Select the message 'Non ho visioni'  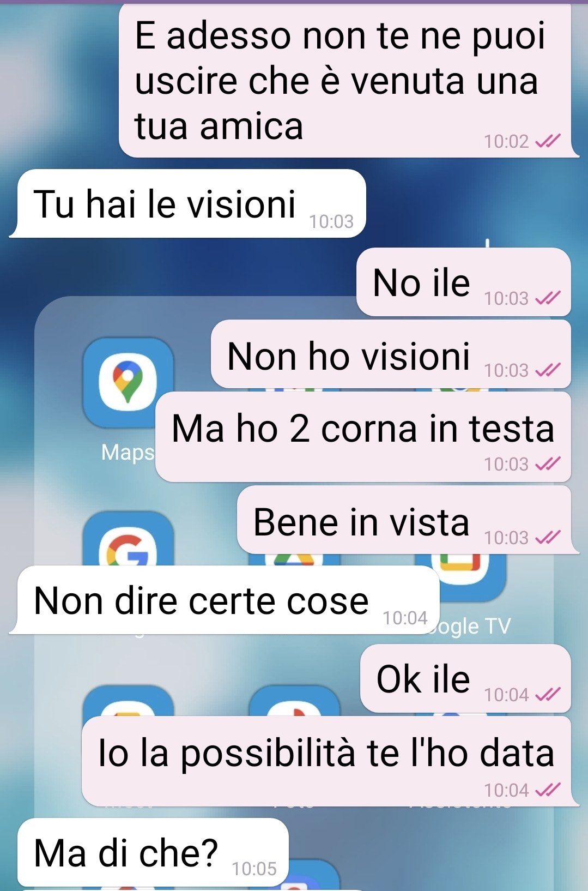pos(391,354)
